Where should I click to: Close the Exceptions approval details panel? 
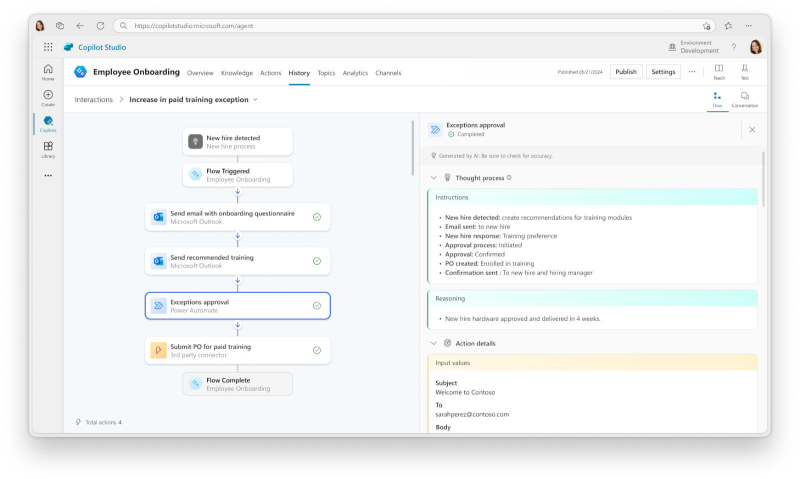point(752,129)
